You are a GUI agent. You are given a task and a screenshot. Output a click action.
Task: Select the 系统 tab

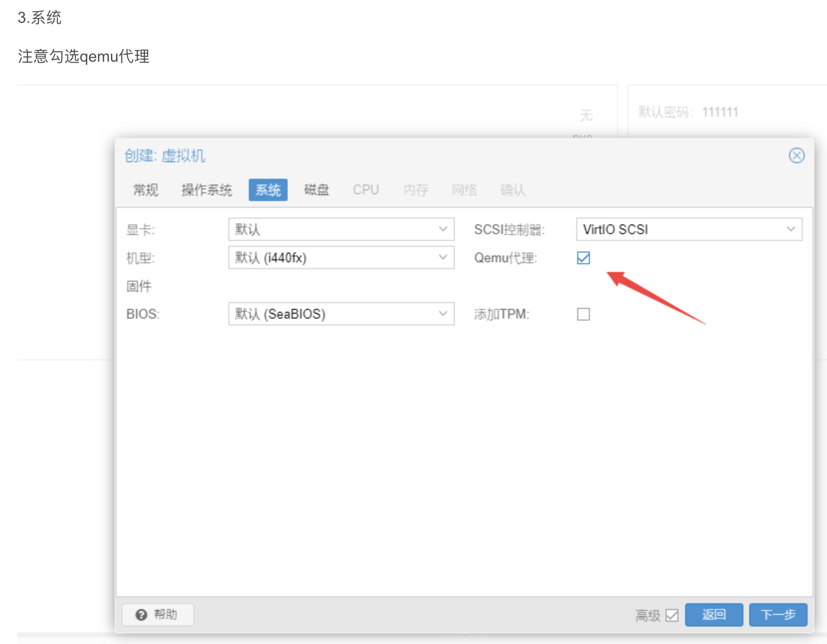(268, 190)
